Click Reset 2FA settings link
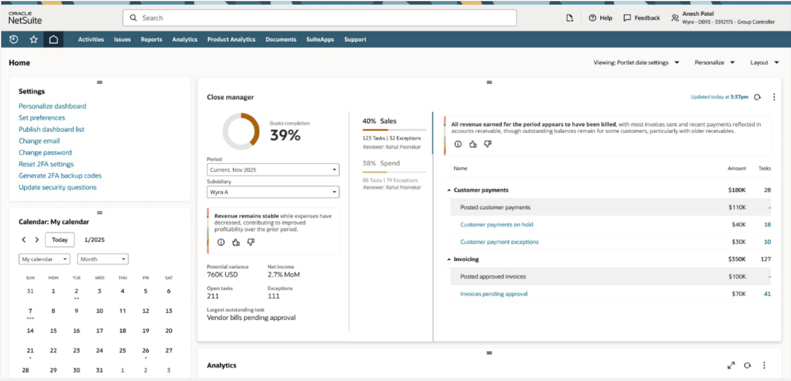The image size is (791, 381). click(46, 165)
